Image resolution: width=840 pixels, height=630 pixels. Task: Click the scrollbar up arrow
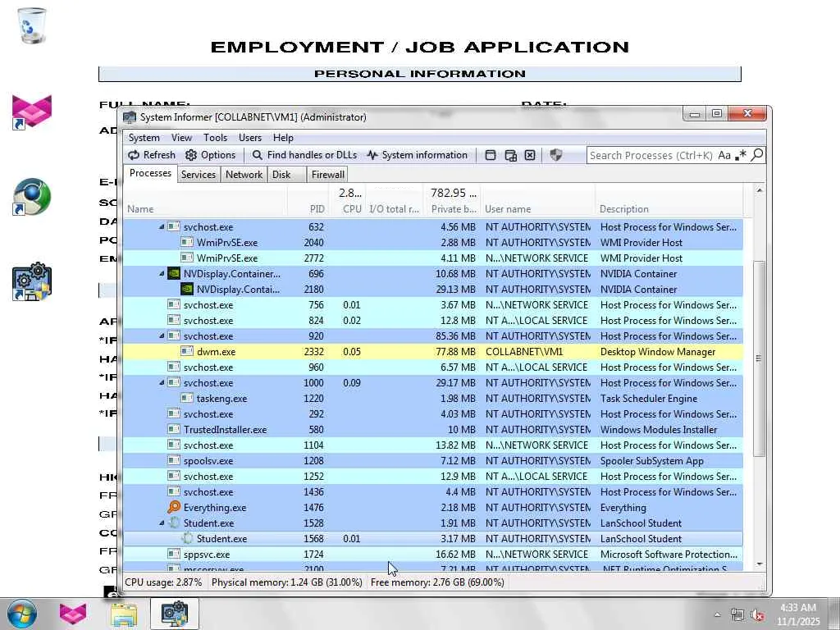(759, 190)
